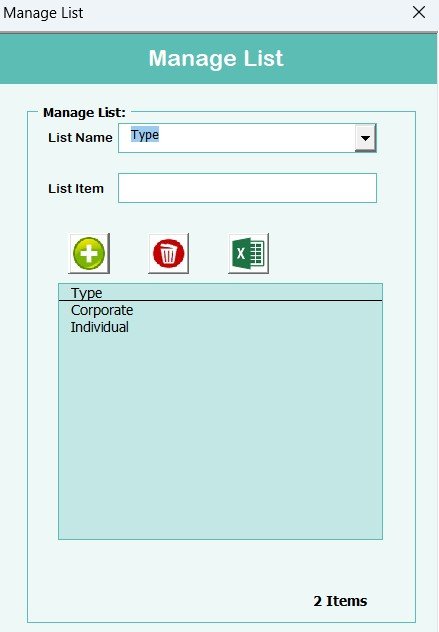Click the Manage List window title text

[x=43, y=13]
